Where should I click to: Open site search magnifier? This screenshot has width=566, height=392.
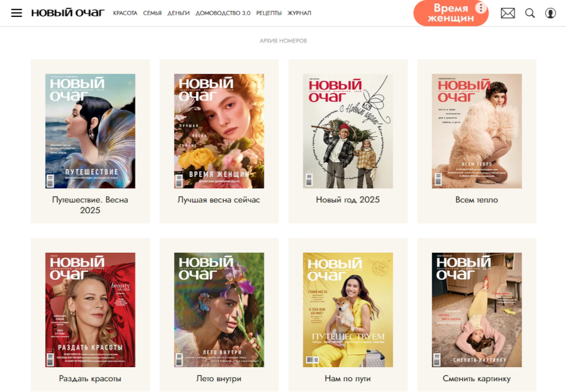tap(530, 14)
